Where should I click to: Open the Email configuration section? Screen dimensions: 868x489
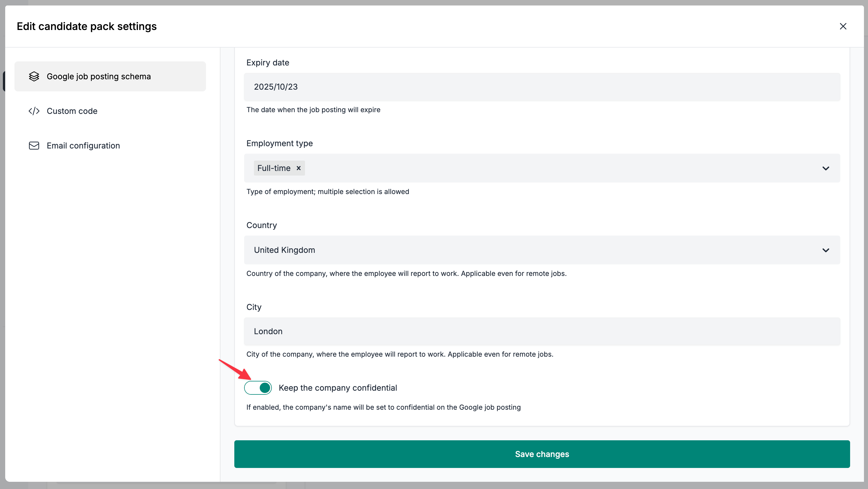(x=83, y=146)
